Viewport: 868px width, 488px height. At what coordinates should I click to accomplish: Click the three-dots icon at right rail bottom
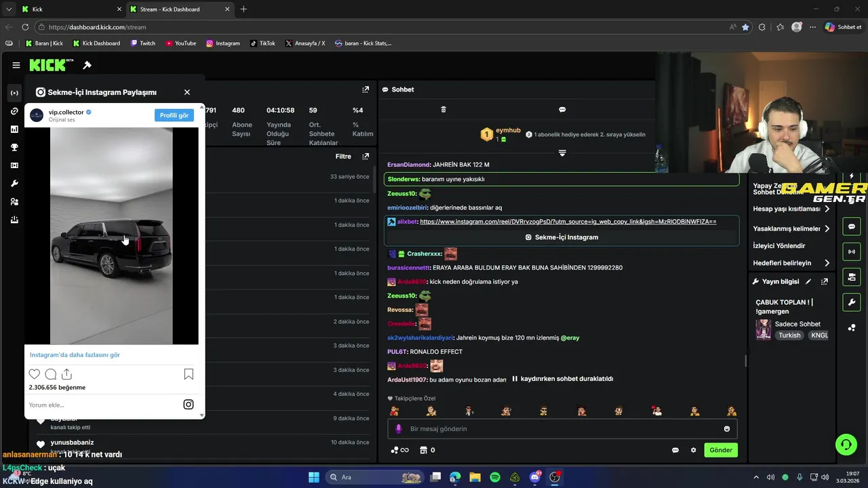pos(852,327)
